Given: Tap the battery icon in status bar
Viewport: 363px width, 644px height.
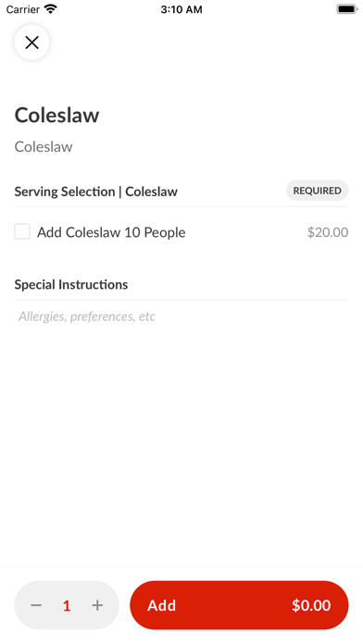Looking at the screenshot, I should coord(347,9).
